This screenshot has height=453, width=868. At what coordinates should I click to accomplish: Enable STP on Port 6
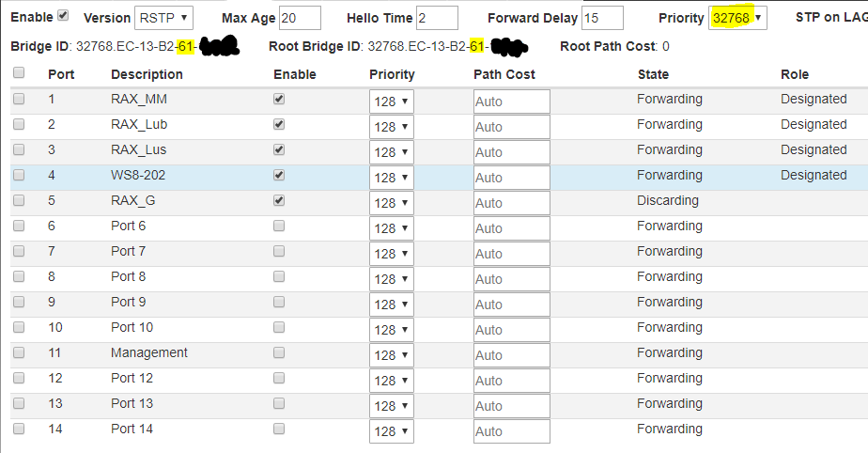point(279,226)
